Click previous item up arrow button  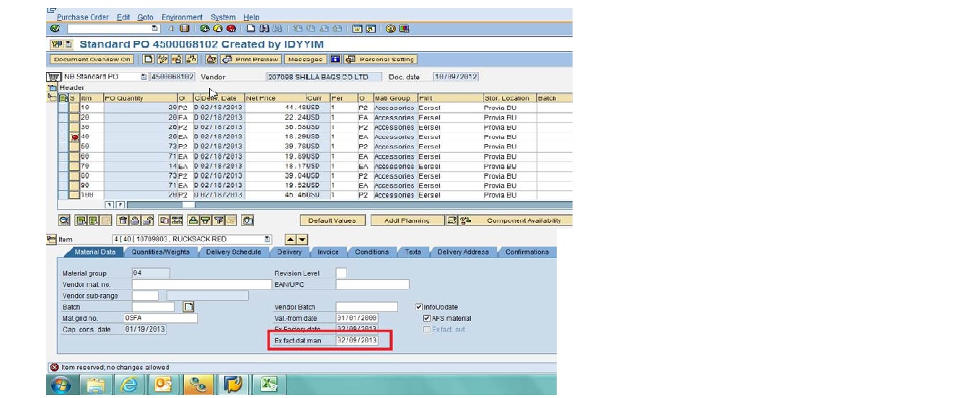pyautogui.click(x=290, y=239)
